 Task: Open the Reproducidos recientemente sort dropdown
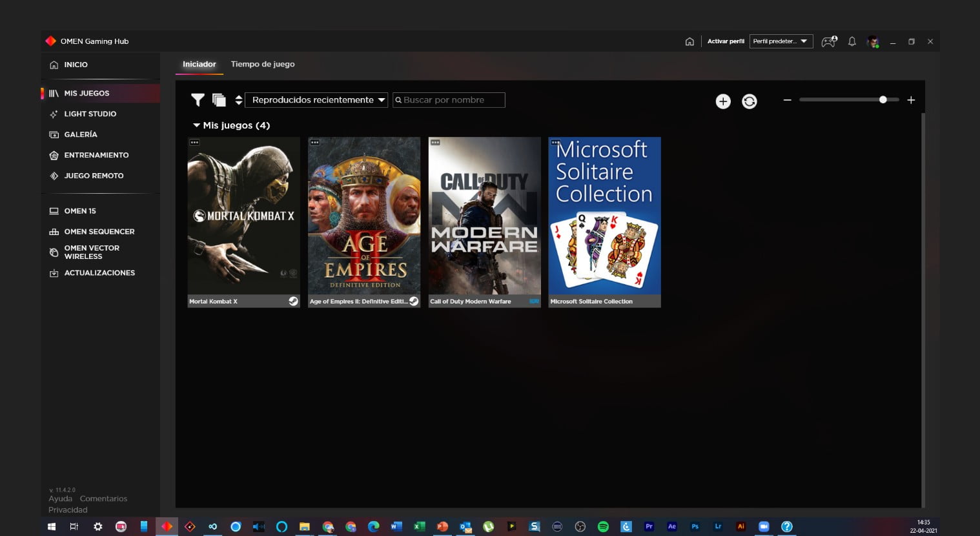(316, 100)
